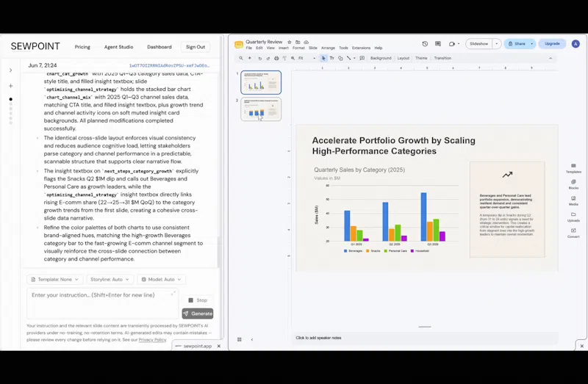Search the menus magnifier icon
The image size is (588, 384).
tap(241, 58)
